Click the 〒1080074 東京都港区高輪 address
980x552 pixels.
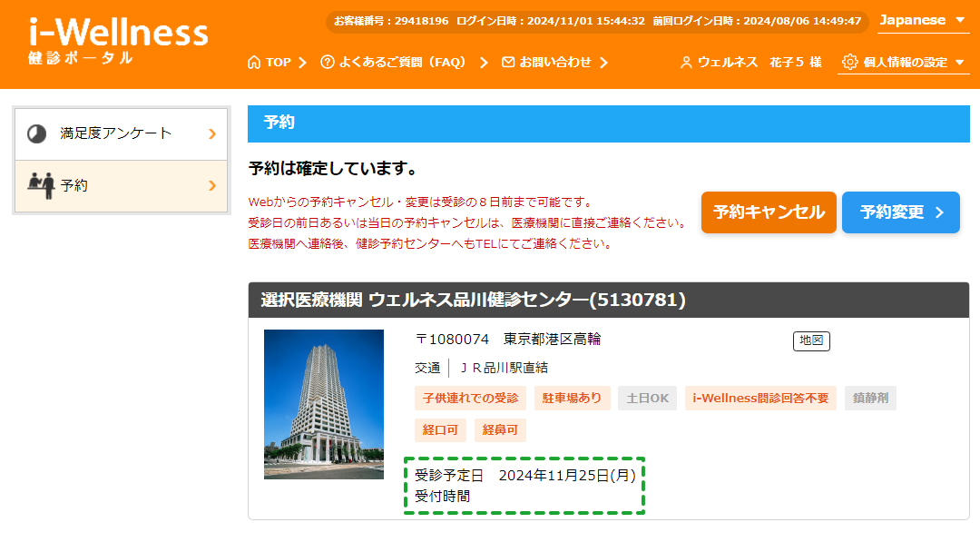coord(508,340)
